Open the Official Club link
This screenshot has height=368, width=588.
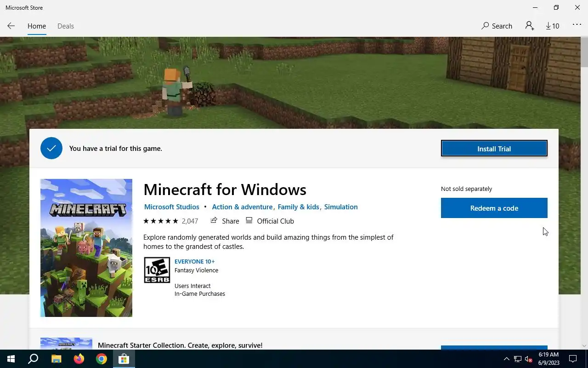coord(270,221)
